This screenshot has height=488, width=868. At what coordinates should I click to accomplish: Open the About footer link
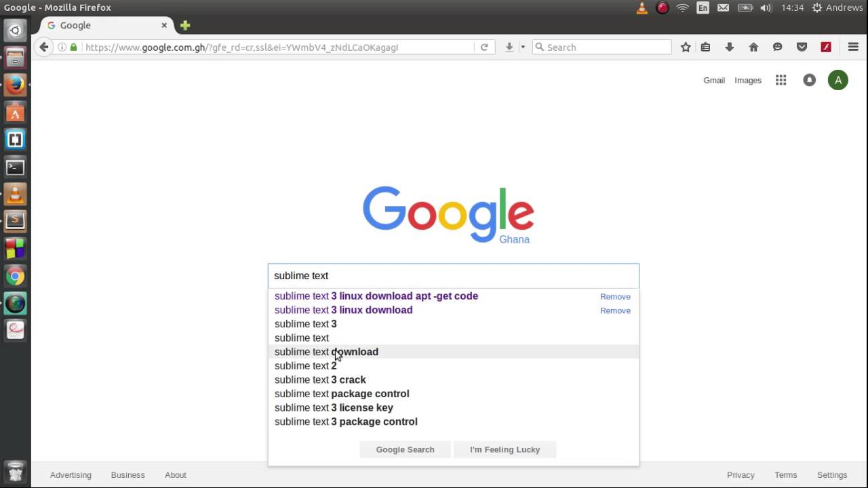pos(176,475)
